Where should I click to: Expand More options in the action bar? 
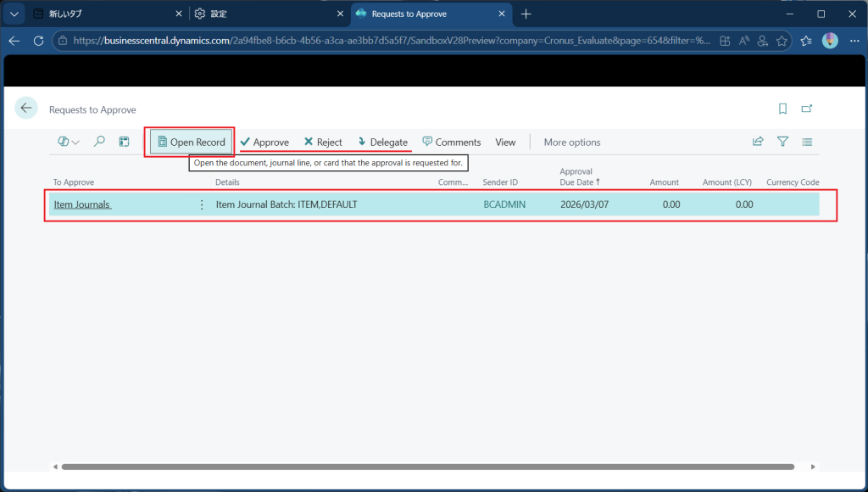click(571, 142)
